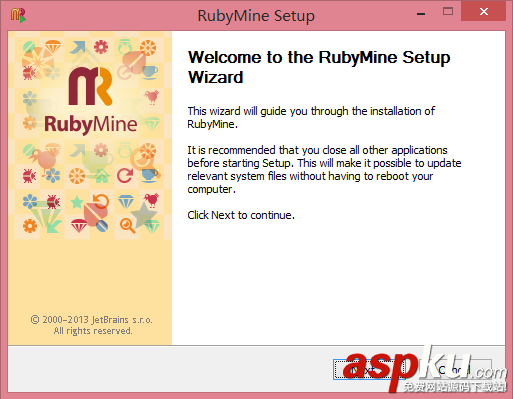
Task: Cancel the RubyMine setup
Action: coord(456,369)
